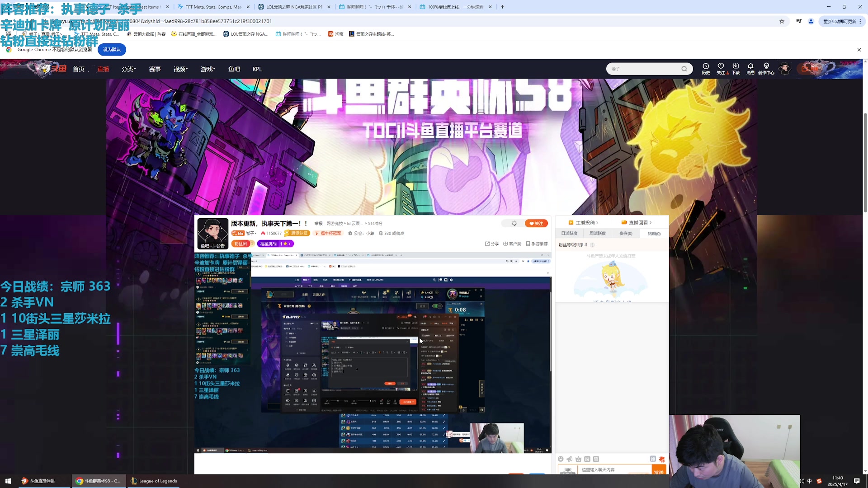Open 主播投稿 section
This screenshot has height=488, width=868.
click(583, 222)
